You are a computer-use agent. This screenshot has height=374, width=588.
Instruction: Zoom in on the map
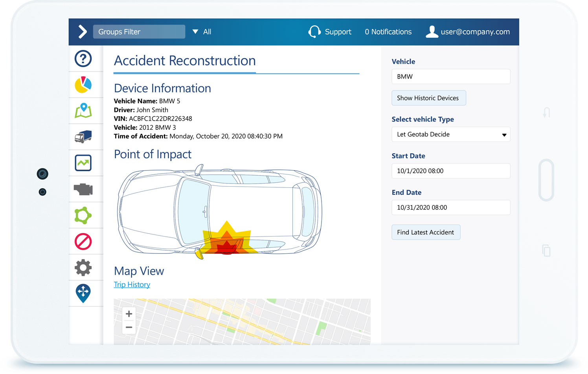point(129,314)
